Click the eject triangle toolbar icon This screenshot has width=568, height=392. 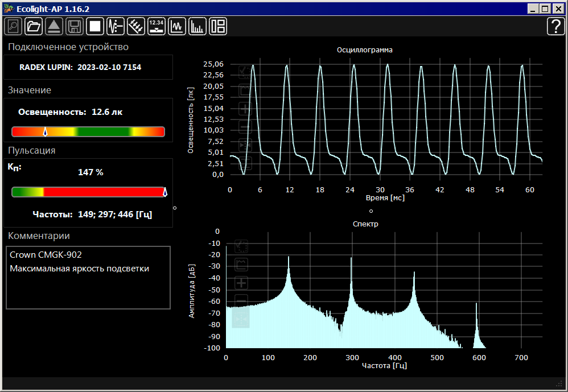coord(54,26)
